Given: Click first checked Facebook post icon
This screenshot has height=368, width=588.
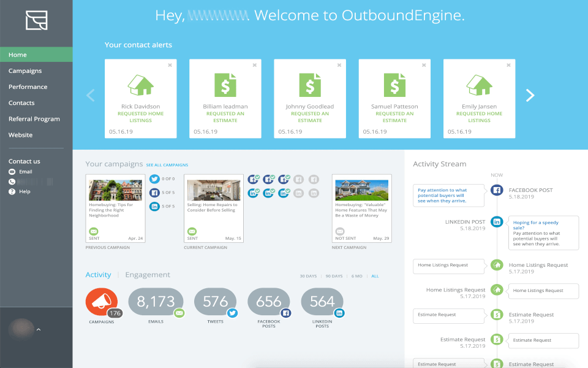Looking at the screenshot, I should pyautogui.click(x=254, y=179).
